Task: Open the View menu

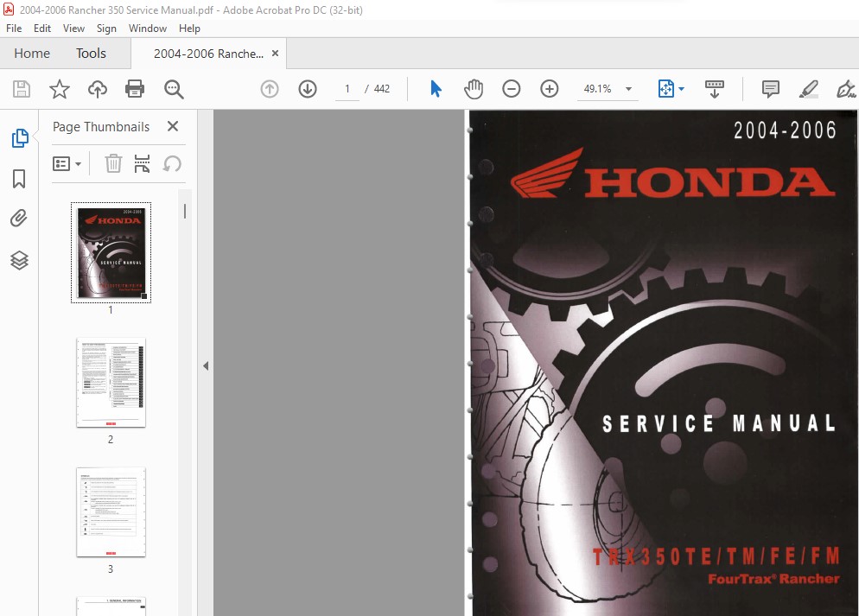Action: point(73,29)
